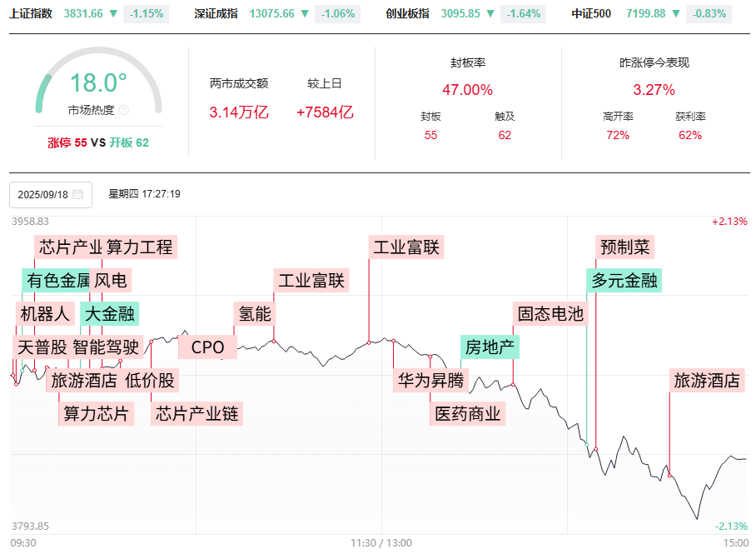Screen dimensions: 756x554
Task: Click the down arrow next to 中证500 7199.88
Action: click(674, 14)
